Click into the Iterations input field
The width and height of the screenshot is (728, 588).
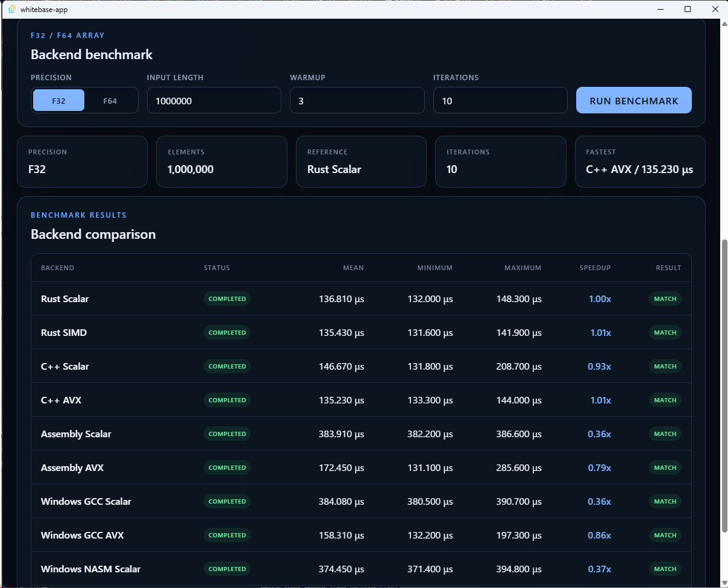[x=500, y=100]
